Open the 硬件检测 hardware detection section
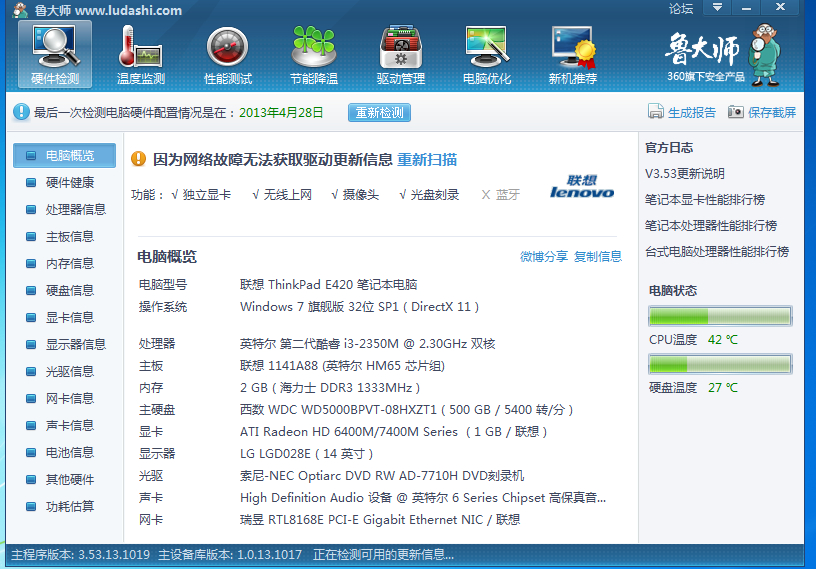 tap(55, 54)
